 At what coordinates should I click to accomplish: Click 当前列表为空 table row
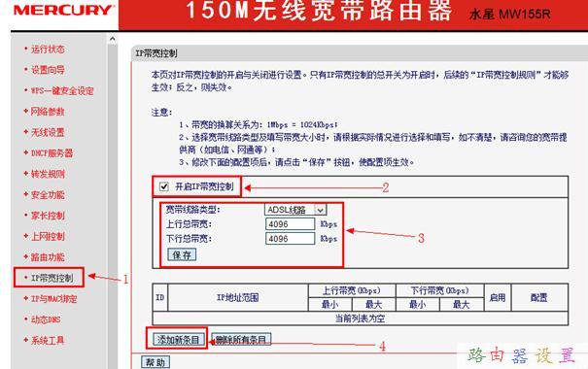point(360,319)
